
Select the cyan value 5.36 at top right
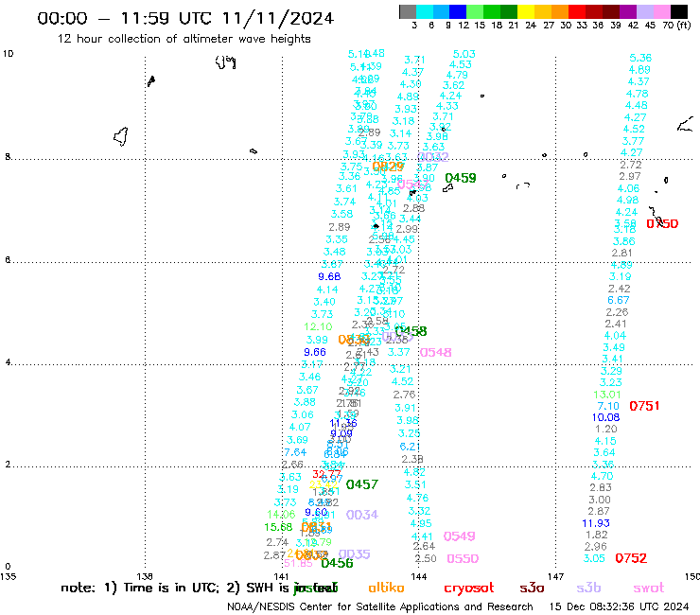click(x=640, y=58)
